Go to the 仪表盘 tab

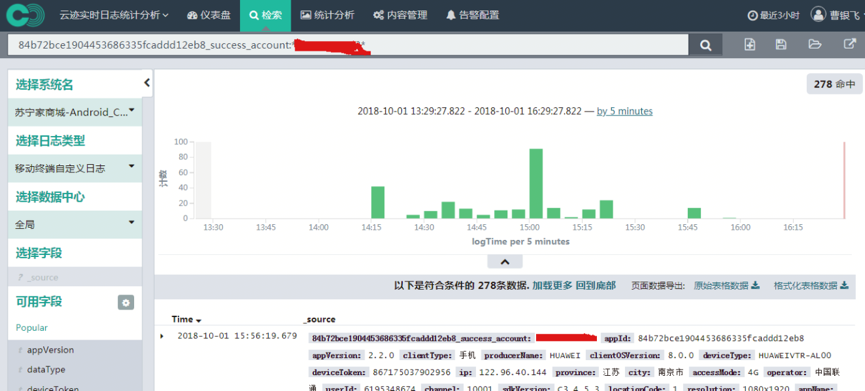(x=209, y=15)
